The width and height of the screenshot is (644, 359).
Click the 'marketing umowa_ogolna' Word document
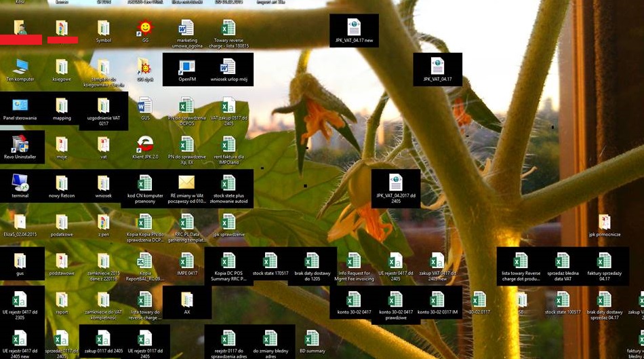click(186, 29)
